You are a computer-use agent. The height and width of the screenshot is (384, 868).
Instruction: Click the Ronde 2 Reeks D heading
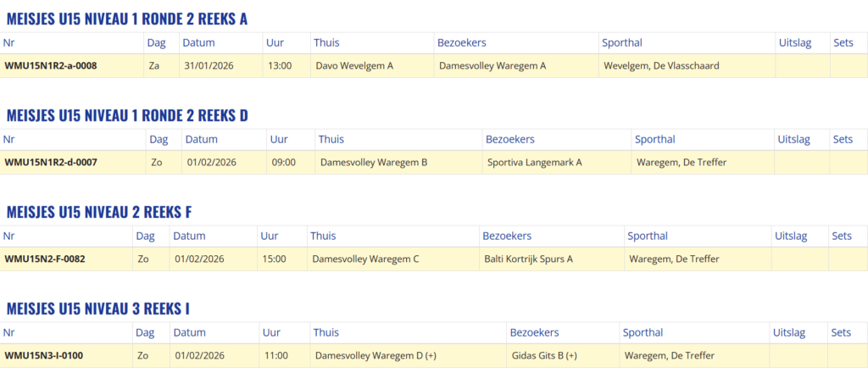127,115
